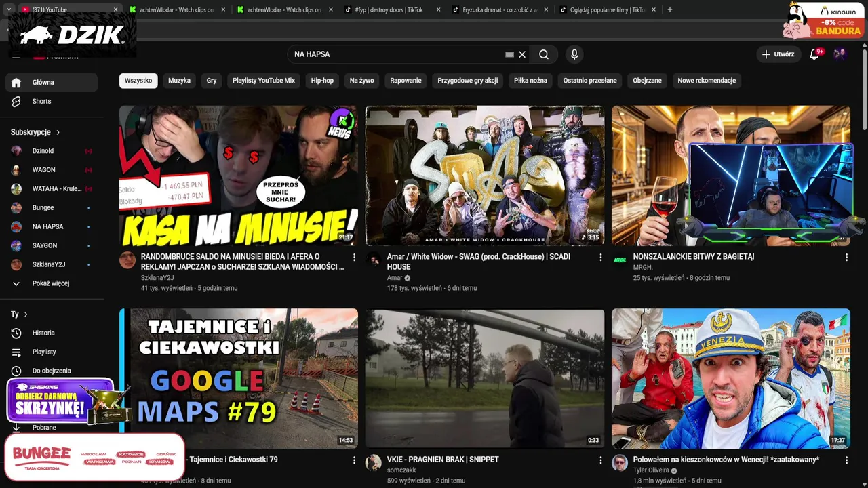The image size is (868, 488).
Task: Open WAGON channel subscription
Action: (x=52, y=170)
